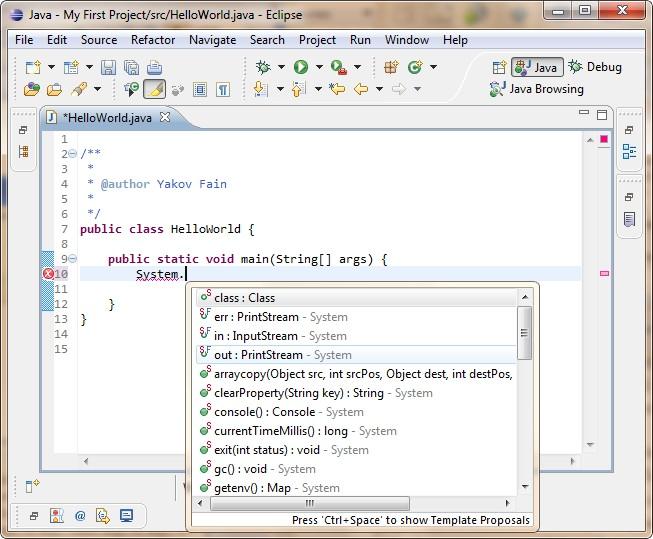Maximize the editor area
The height and width of the screenshot is (539, 653).
pyautogui.click(x=602, y=115)
